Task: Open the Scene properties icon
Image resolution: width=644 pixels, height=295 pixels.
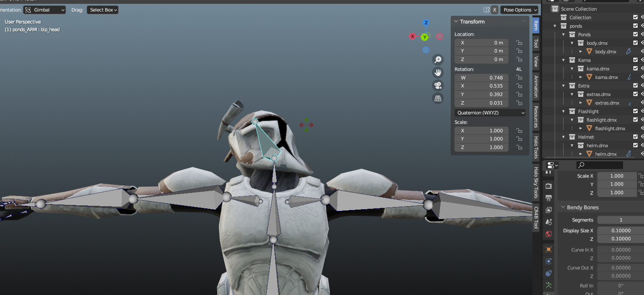Action: (x=549, y=222)
